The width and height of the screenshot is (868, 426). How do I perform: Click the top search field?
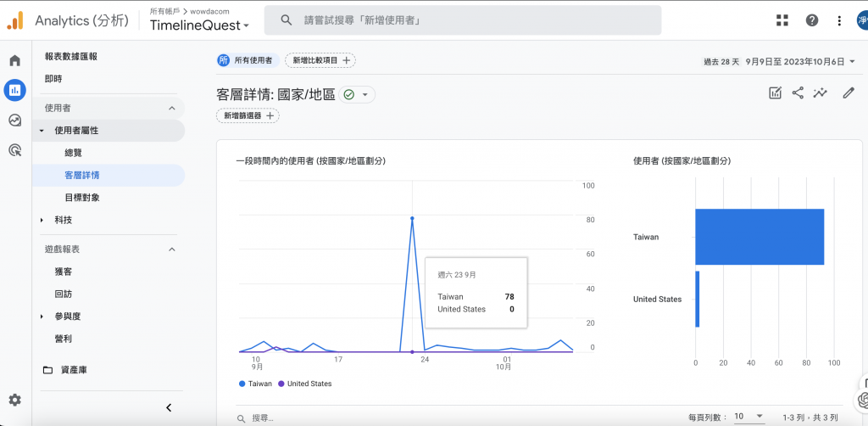(462, 20)
